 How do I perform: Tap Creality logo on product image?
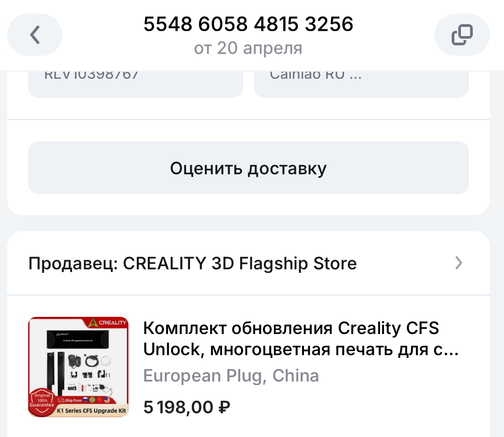coord(107,323)
